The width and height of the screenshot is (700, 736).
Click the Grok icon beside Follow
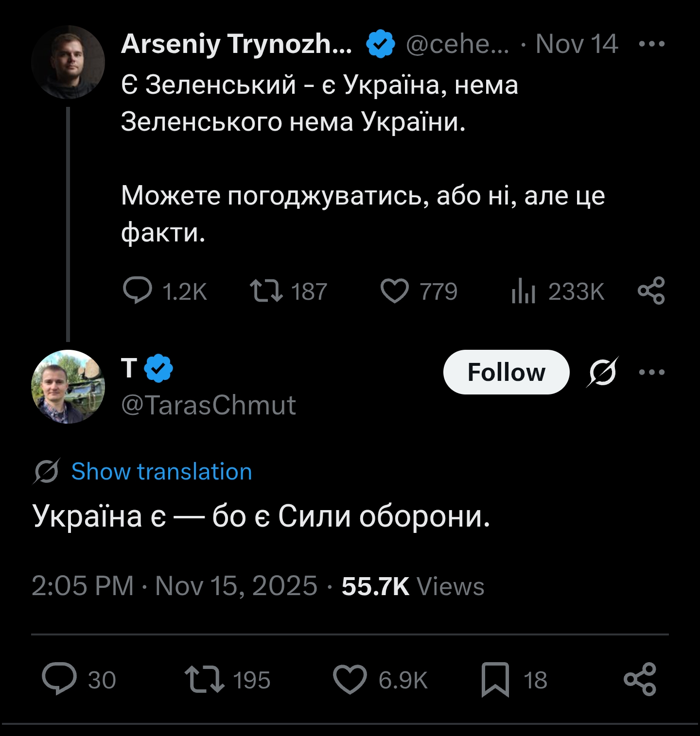tap(602, 372)
